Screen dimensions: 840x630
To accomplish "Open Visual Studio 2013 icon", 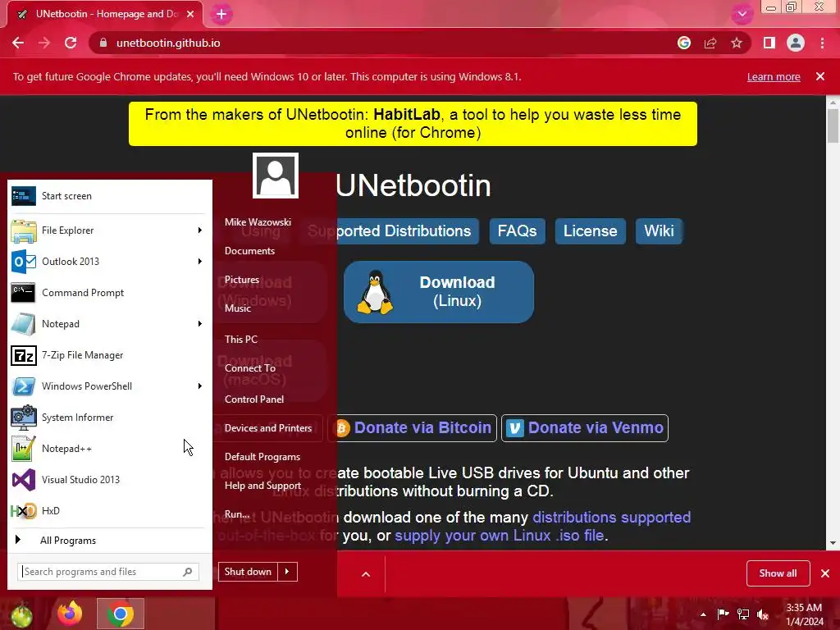I will [24, 479].
